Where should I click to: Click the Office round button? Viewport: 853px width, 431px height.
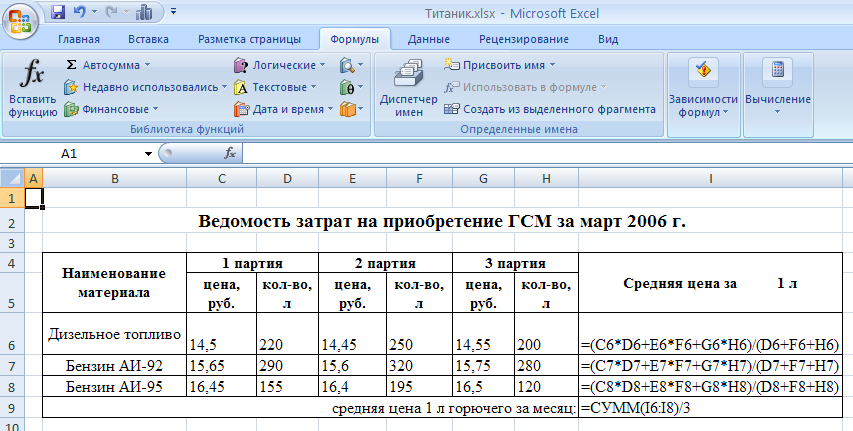tap(19, 20)
